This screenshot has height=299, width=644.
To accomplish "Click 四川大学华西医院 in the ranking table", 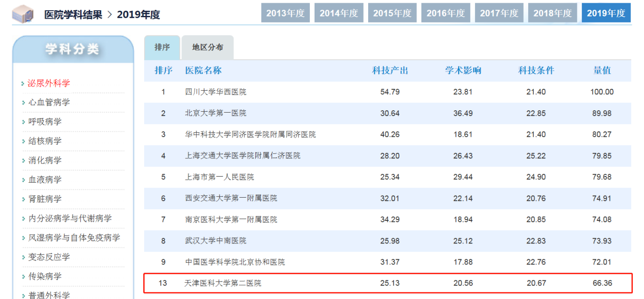I will pyautogui.click(x=216, y=92).
